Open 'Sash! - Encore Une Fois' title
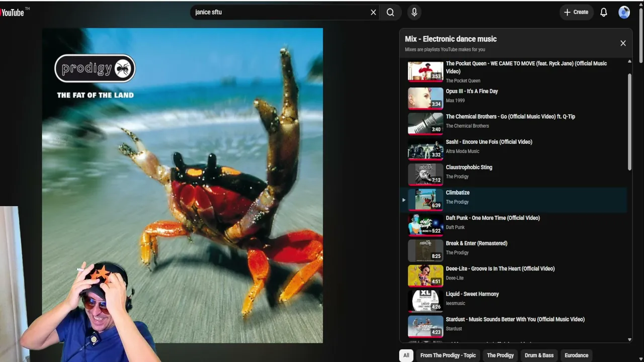 (x=489, y=142)
